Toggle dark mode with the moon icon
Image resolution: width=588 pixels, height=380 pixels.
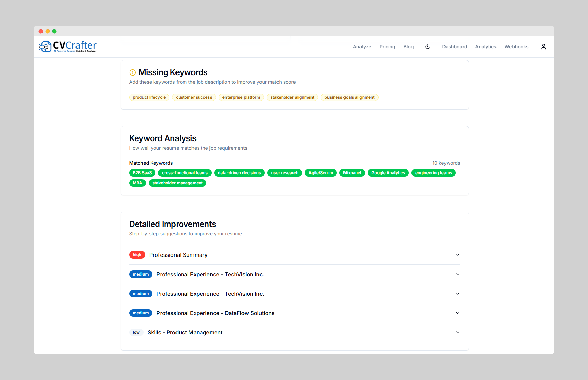click(x=427, y=47)
